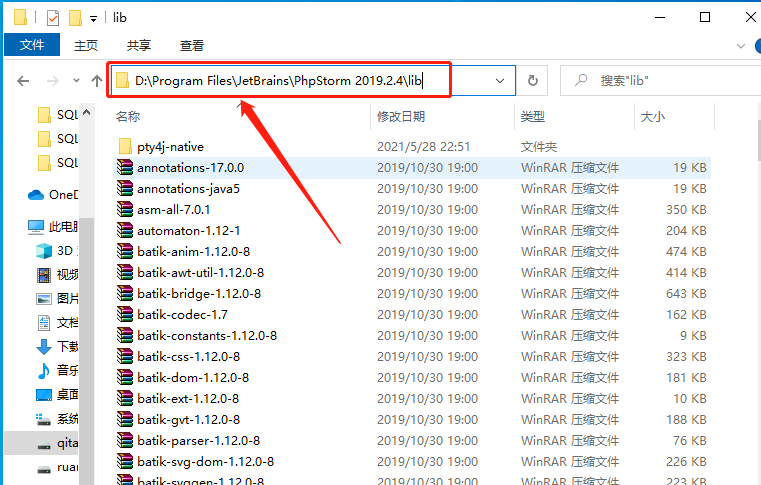This screenshot has width=761, height=485.
Task: Open the desktop icon in sidebar
Action: tap(44, 394)
